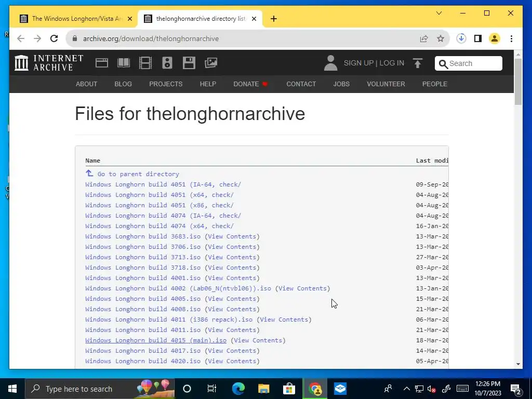The width and height of the screenshot is (532, 399).
Task: Bookmark this page with the star icon
Action: point(441,38)
